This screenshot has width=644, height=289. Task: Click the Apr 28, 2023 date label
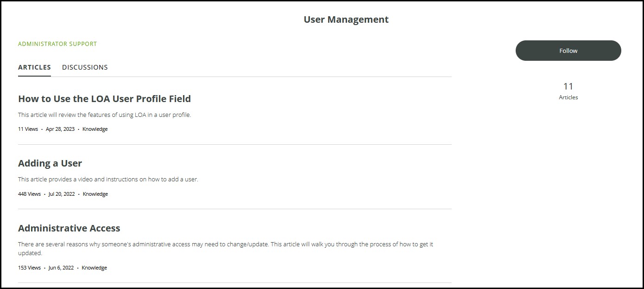[x=60, y=129]
